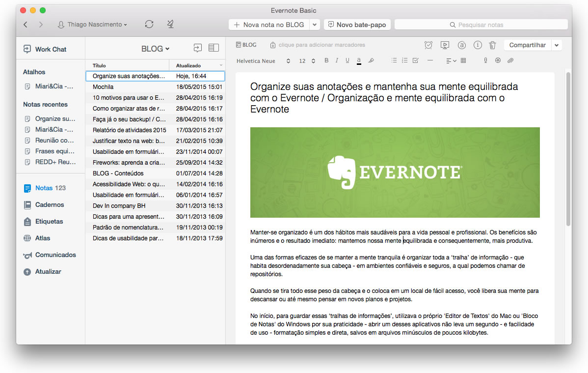588x373 pixels.
Task: Click the sync refresh icon
Action: [149, 24]
